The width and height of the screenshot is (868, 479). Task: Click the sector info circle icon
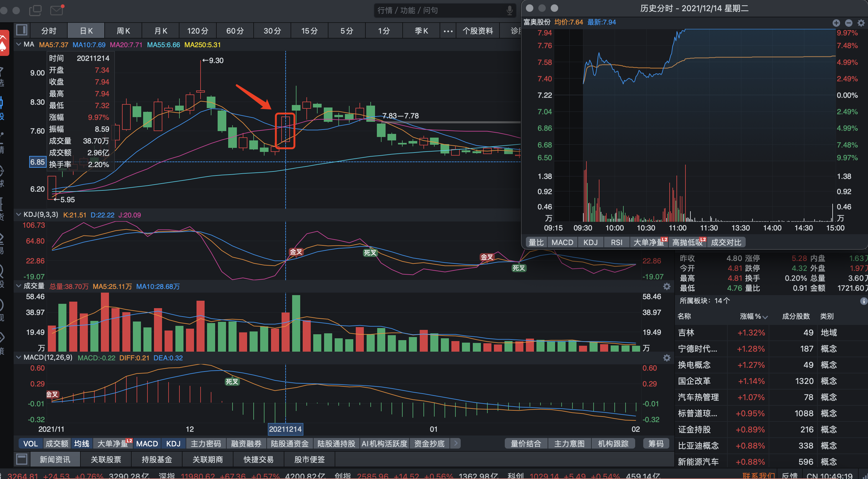863,301
